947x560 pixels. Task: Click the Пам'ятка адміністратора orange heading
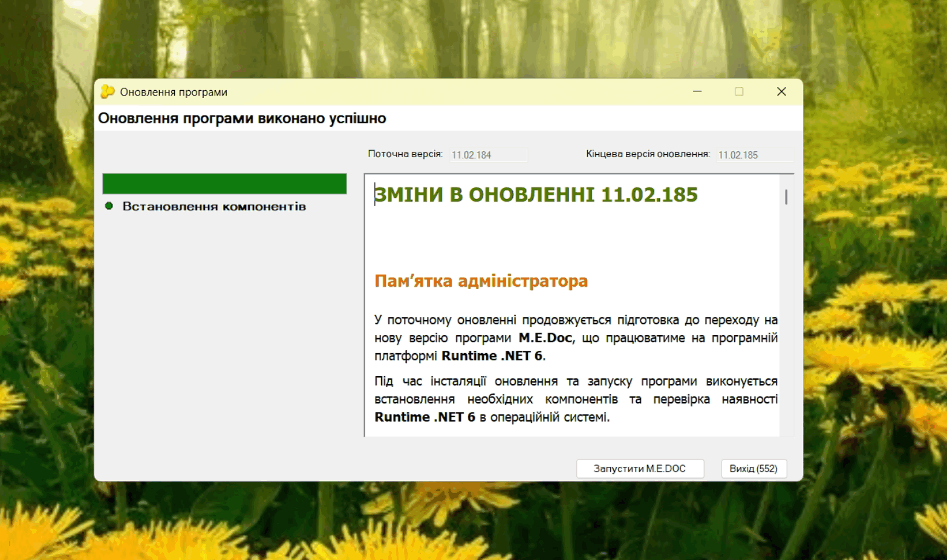pyautogui.click(x=481, y=281)
